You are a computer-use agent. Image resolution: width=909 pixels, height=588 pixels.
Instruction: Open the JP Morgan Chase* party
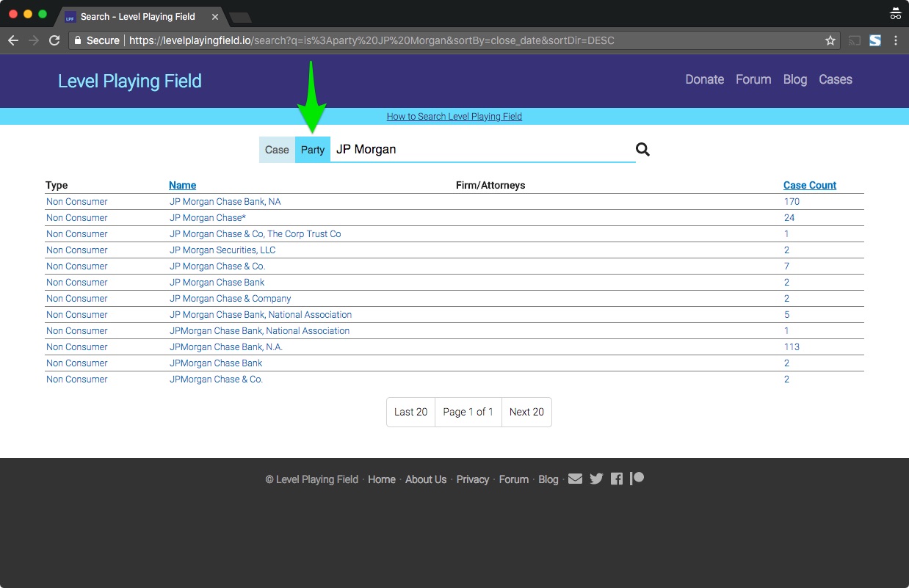208,217
